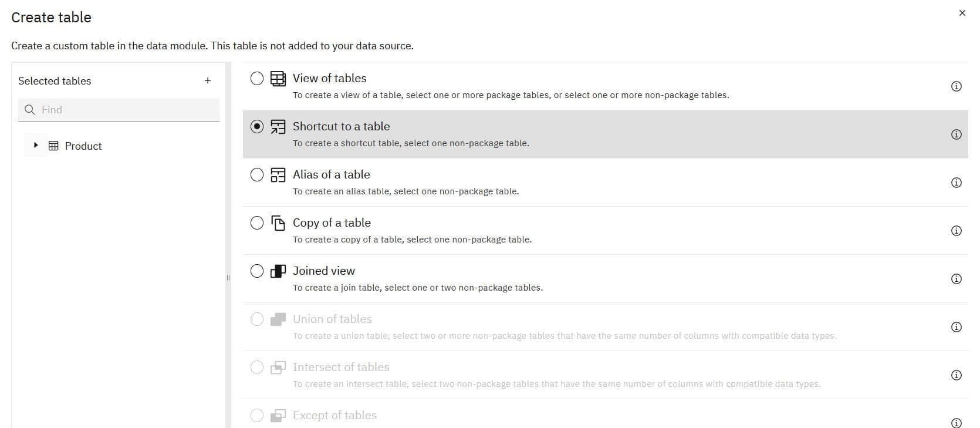Click the Joined view table icon
Screen dimensions: 980x428
278,271
